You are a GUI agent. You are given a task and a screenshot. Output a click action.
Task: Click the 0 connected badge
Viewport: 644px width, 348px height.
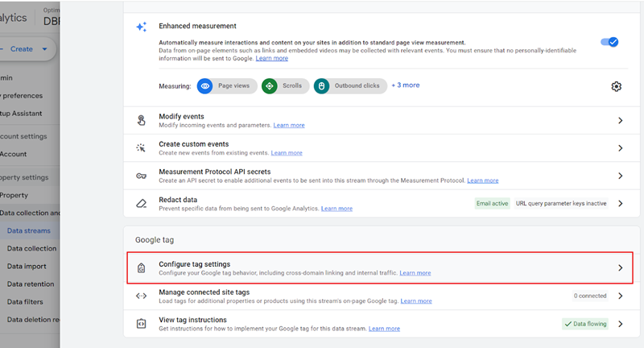click(x=590, y=296)
